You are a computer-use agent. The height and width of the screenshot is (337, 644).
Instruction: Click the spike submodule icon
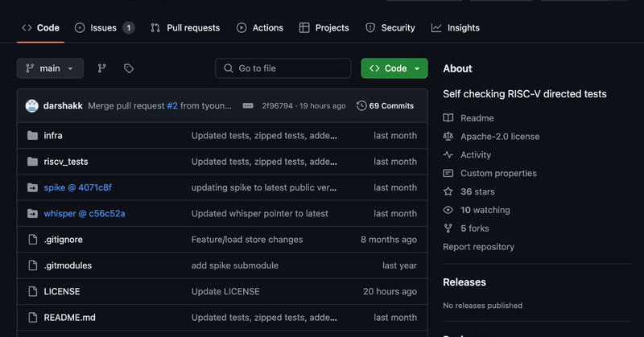32,187
